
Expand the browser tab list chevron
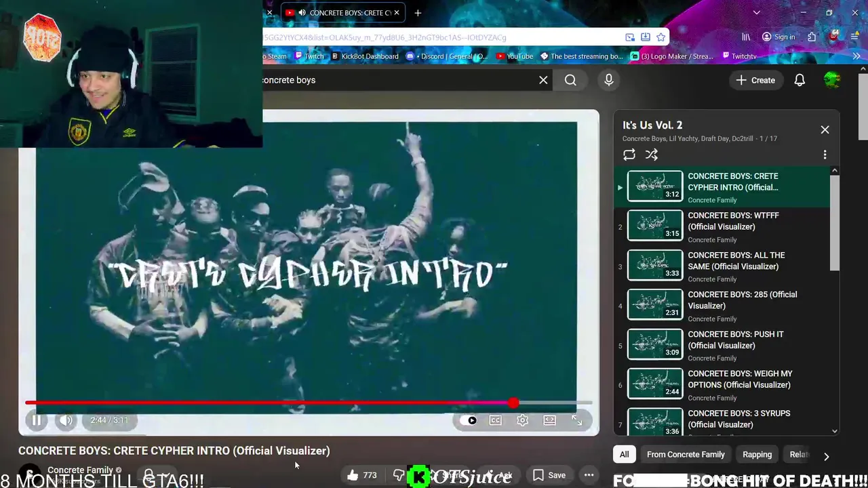pos(757,13)
